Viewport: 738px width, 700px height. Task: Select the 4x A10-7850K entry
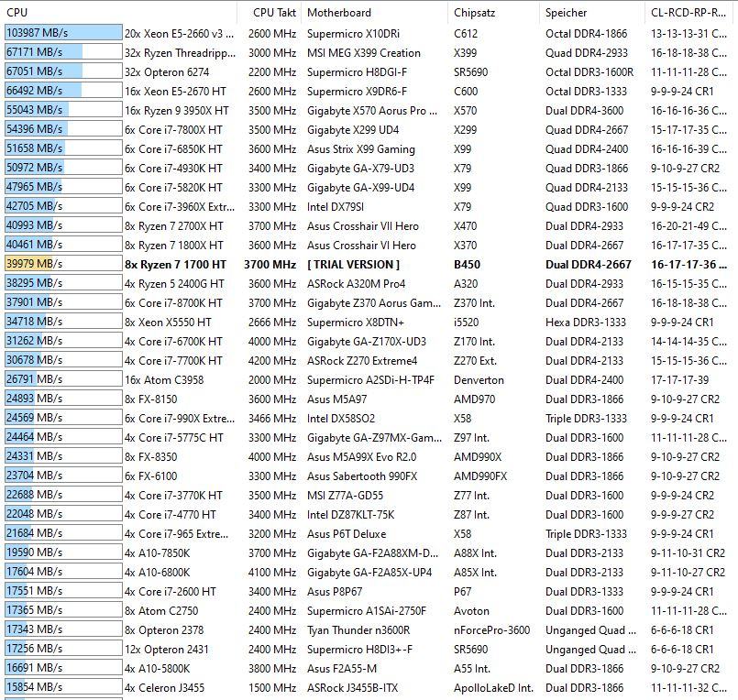click(x=157, y=554)
